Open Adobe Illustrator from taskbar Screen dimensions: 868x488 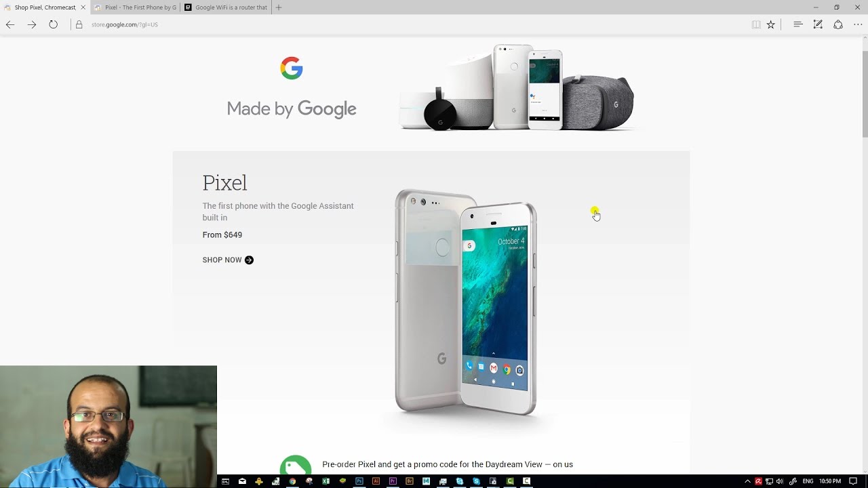click(376, 481)
